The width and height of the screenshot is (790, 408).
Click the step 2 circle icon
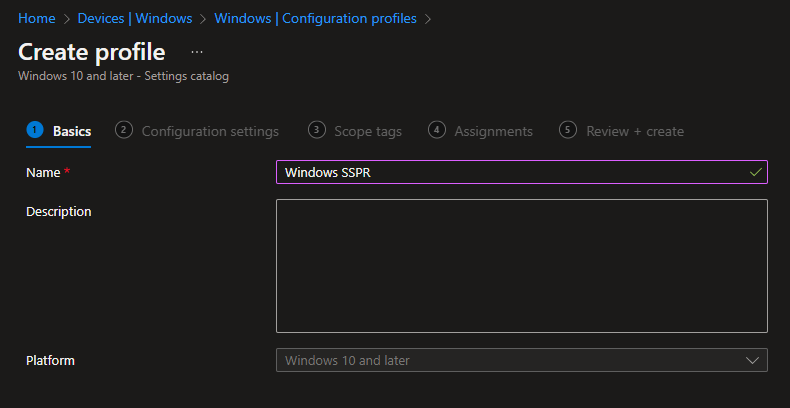(x=124, y=130)
